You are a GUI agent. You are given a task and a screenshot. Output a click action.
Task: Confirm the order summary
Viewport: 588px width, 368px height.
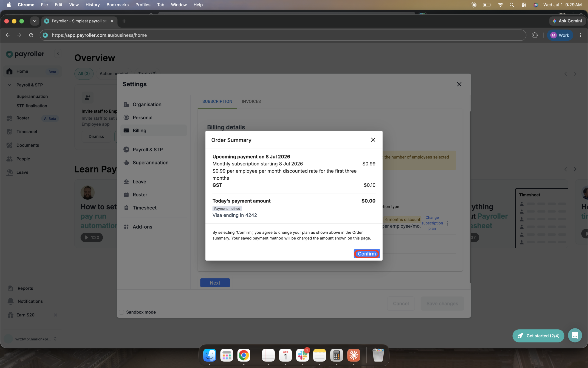click(367, 254)
